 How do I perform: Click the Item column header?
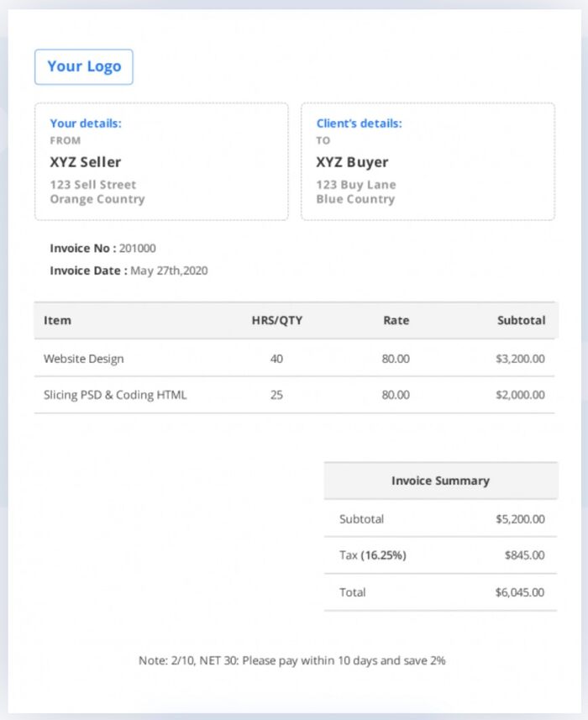pyautogui.click(x=57, y=320)
